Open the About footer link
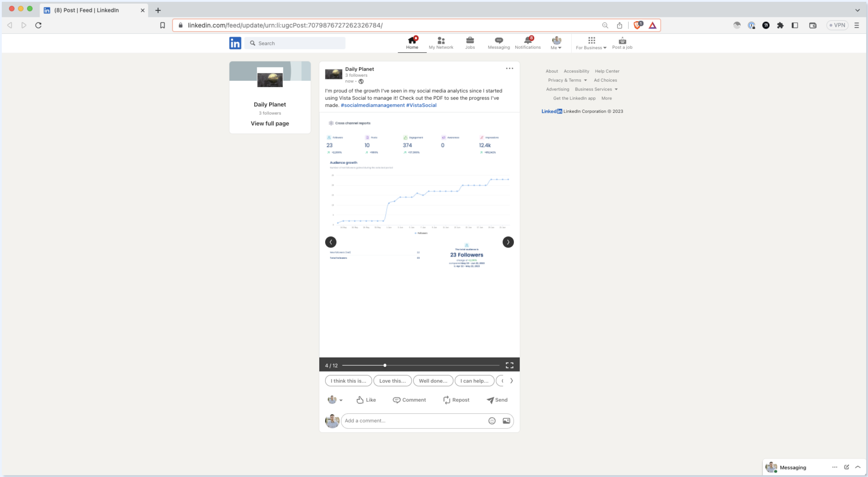 pyautogui.click(x=552, y=71)
